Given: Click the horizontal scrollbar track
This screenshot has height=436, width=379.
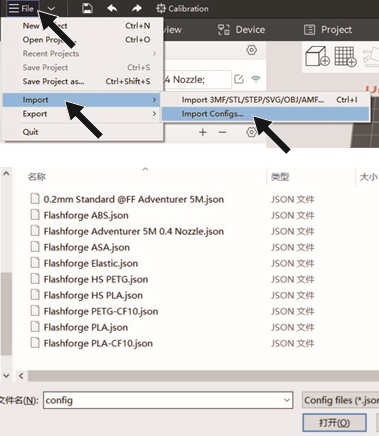Looking at the screenshot, I should click(203, 376).
